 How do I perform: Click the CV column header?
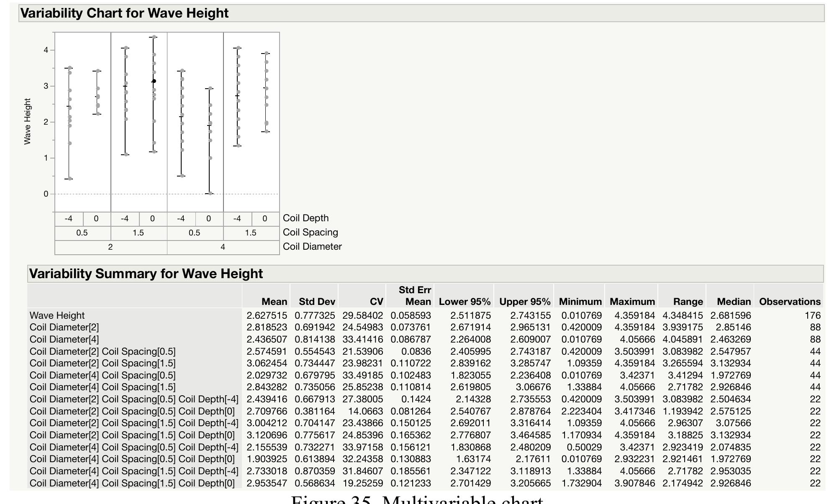pyautogui.click(x=376, y=301)
